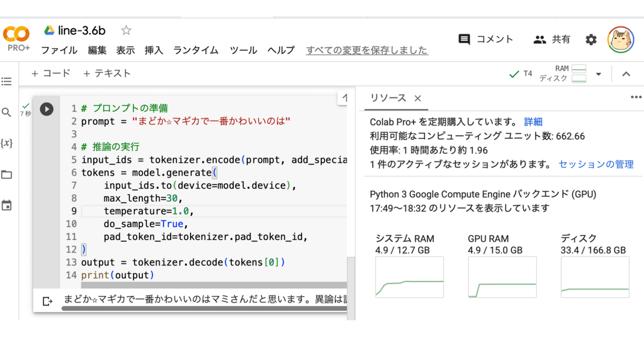Image resolution: width=644 pixels, height=337 pixels.
Task: Click the システム RAM usage graph
Action: tap(410, 277)
